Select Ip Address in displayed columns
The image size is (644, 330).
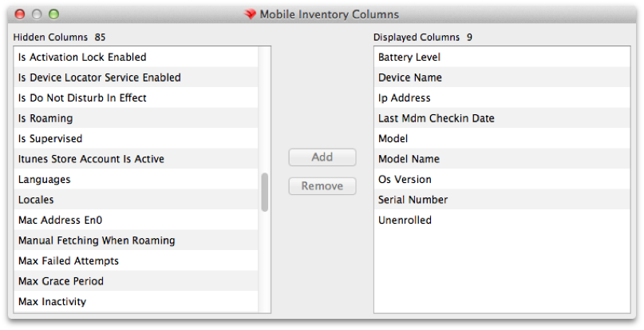click(502, 97)
